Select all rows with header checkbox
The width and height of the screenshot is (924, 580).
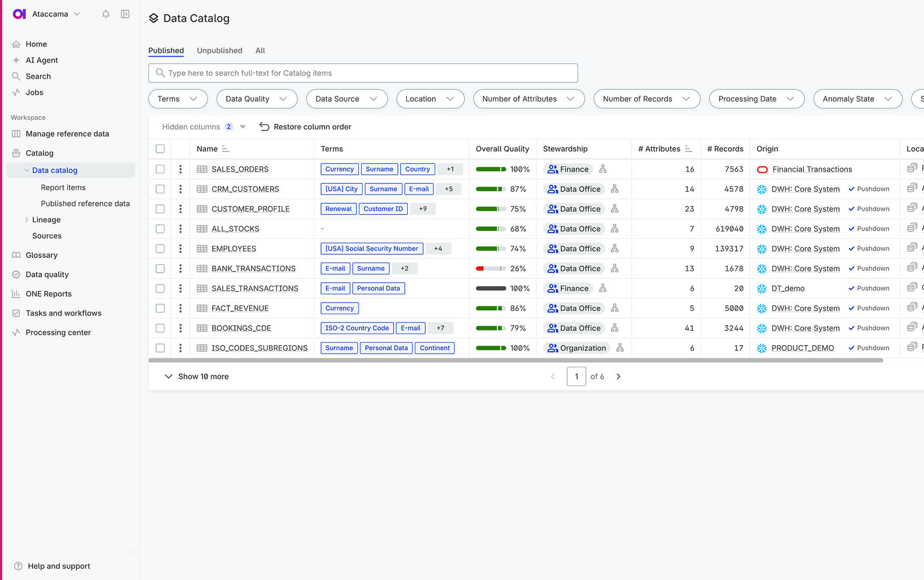click(x=160, y=149)
